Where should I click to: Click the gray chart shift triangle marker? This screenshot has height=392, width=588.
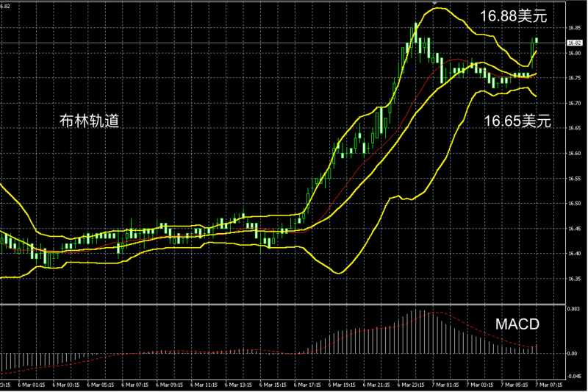pyautogui.click(x=435, y=4)
